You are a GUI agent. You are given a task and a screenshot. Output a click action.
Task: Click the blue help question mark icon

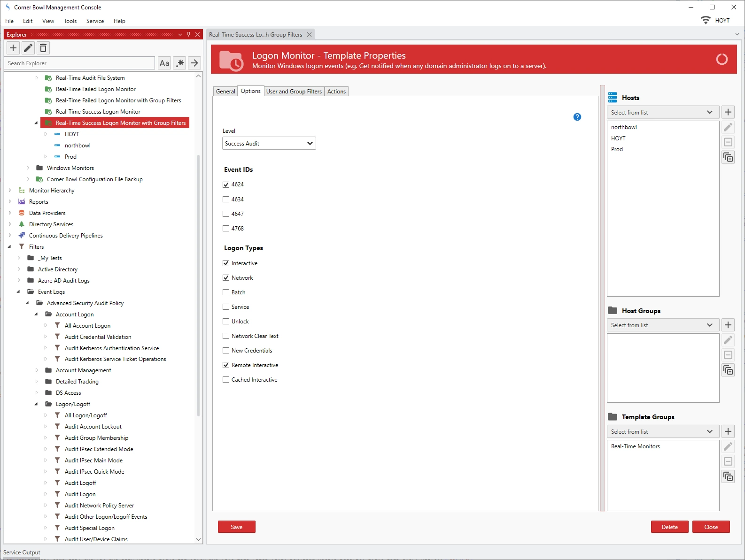tap(577, 117)
